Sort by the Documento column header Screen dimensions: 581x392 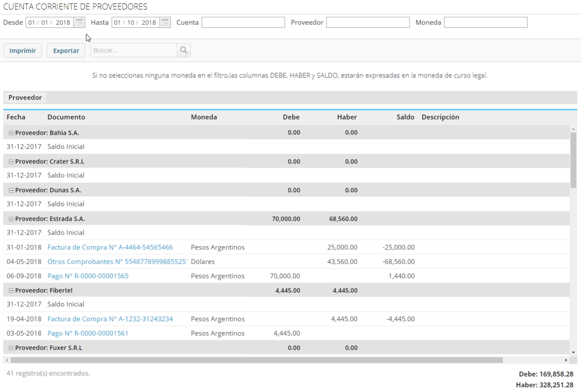[x=66, y=117]
